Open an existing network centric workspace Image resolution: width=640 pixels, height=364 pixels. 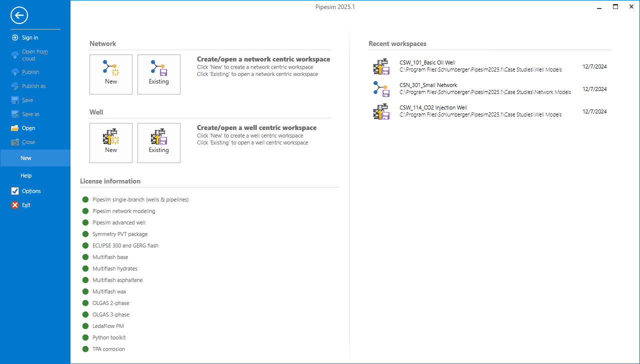pos(159,74)
